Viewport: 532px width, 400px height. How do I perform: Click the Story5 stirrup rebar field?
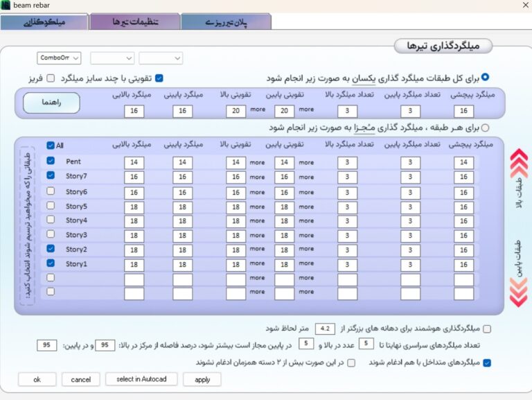(x=464, y=207)
